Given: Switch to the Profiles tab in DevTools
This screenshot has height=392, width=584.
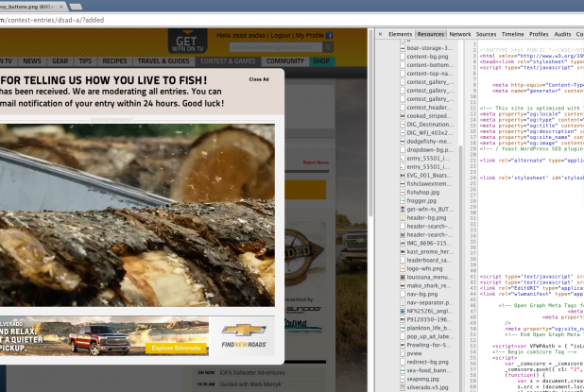Looking at the screenshot, I should click(539, 34).
